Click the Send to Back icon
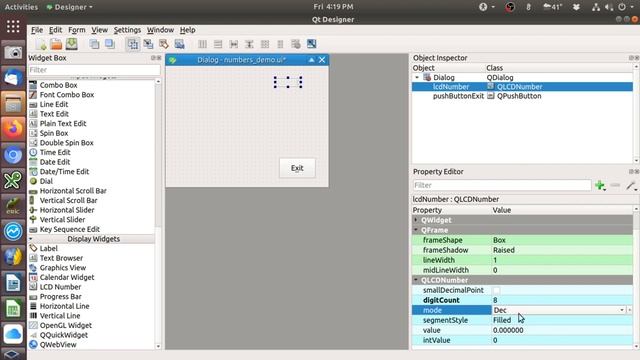 [x=94, y=44]
